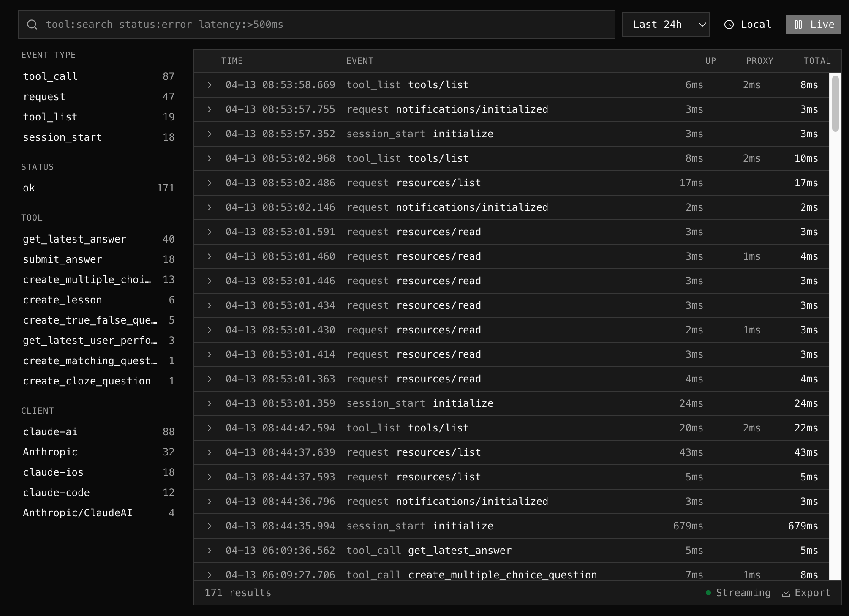
Task: Click the 10ms total latency value
Action: [806, 158]
